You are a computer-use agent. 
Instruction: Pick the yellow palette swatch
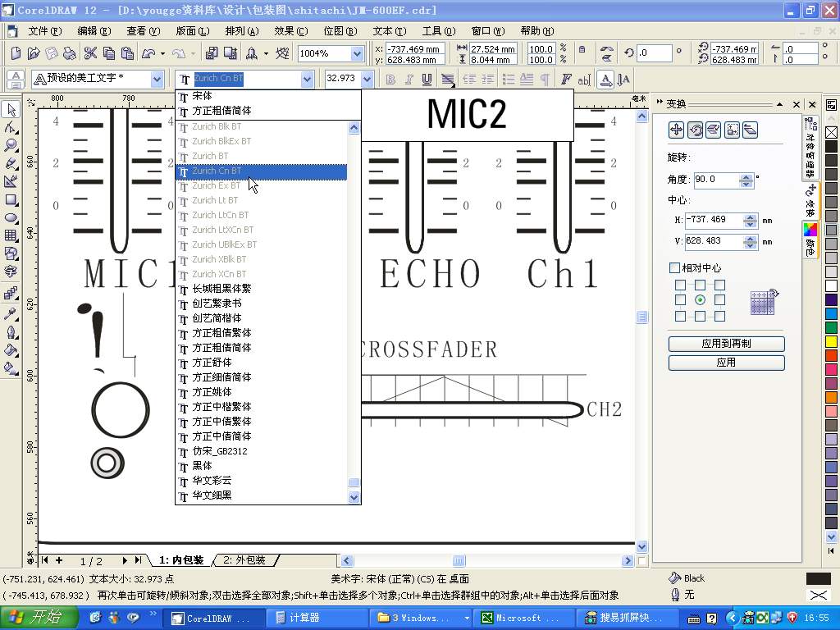pyautogui.click(x=831, y=341)
